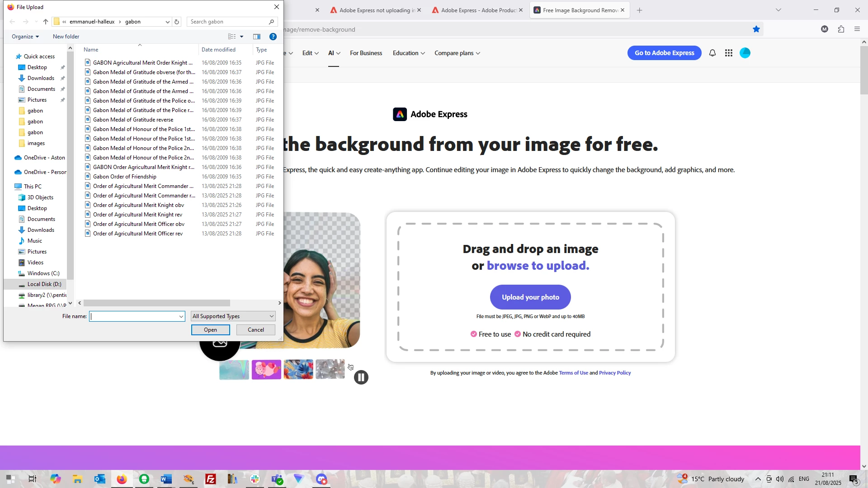Open the Adobe apps grid icon
Image resolution: width=868 pixels, height=488 pixels.
tap(729, 53)
